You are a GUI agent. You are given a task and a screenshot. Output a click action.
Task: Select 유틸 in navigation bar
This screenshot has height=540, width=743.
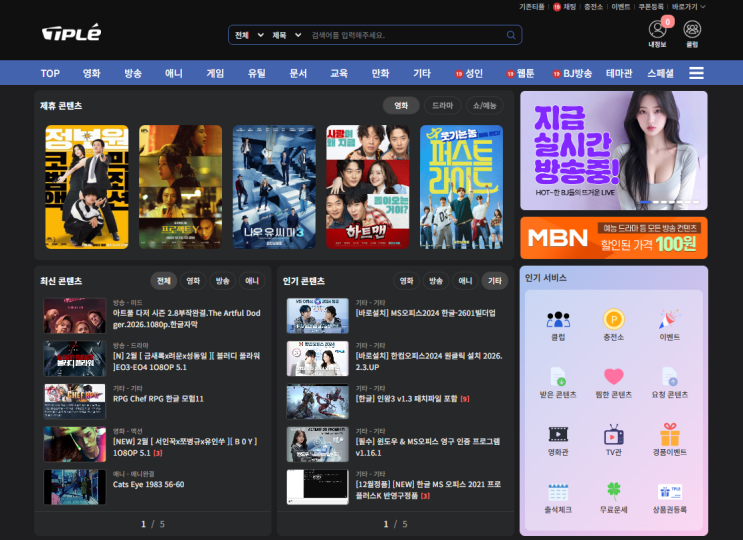257,73
